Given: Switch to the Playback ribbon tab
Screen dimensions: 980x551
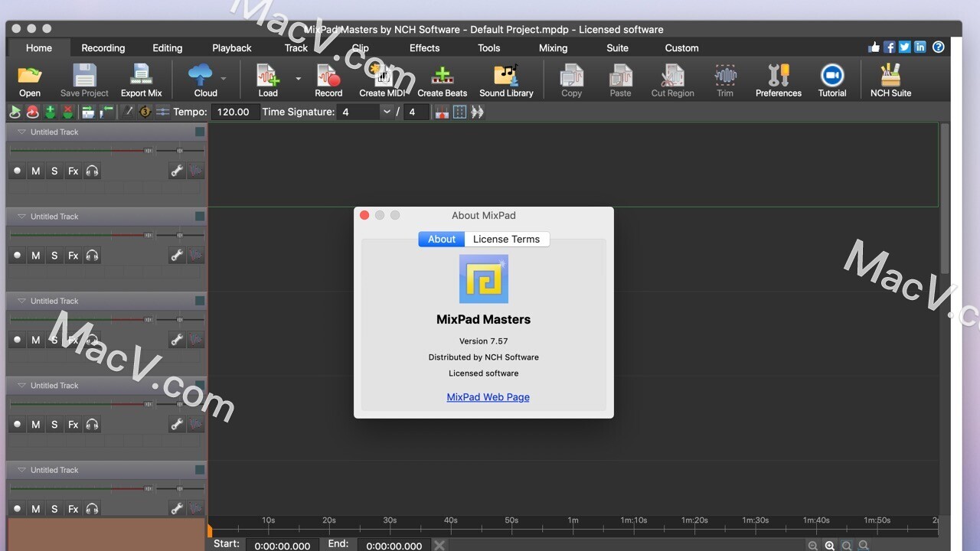Looking at the screenshot, I should coord(231,47).
